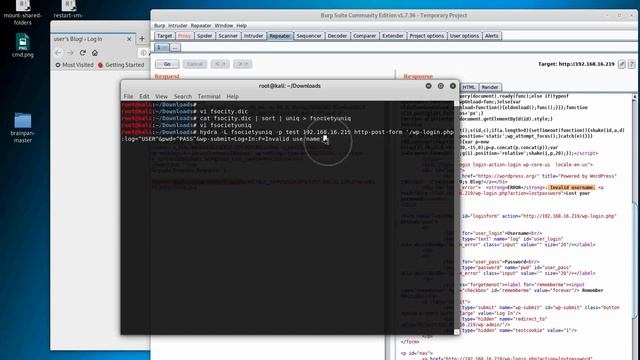Open the cmd.png file on desktop
The image size is (640, 360).
[x=22, y=45]
